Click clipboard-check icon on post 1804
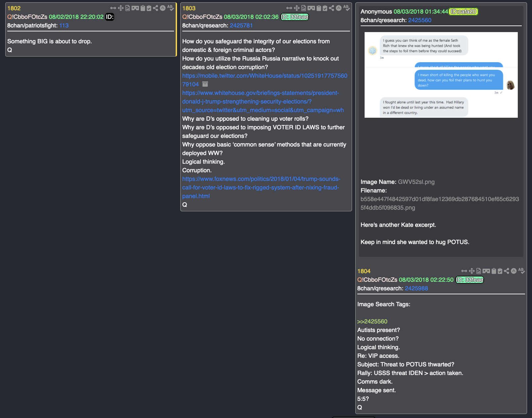Viewport: 532px width, 418px height. coord(500,271)
